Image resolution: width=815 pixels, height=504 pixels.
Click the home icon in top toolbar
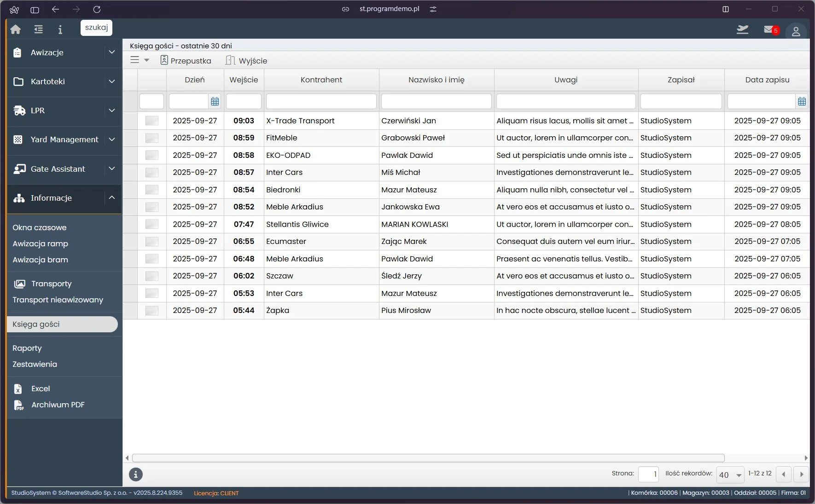(16, 29)
